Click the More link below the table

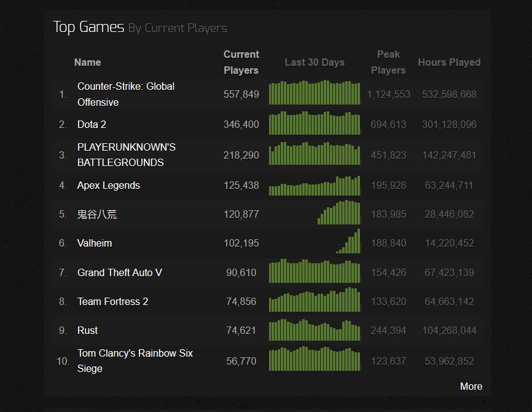[471, 386]
